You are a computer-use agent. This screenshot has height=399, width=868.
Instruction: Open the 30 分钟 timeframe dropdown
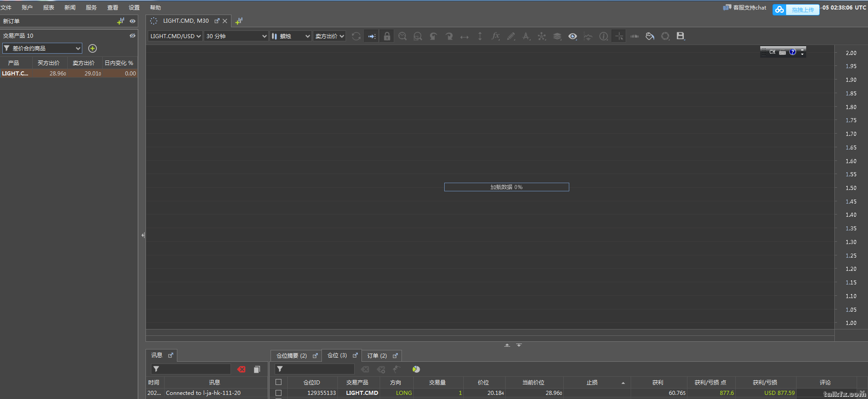tap(236, 36)
